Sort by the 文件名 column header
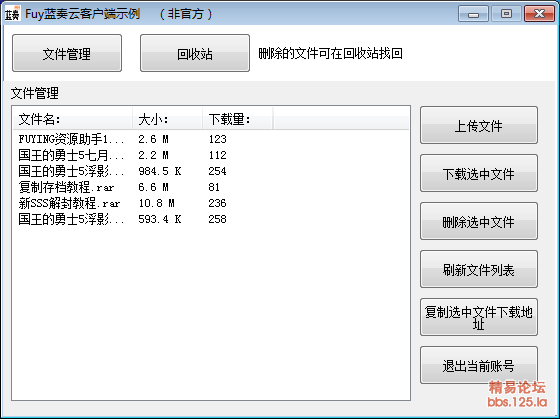 [72, 119]
